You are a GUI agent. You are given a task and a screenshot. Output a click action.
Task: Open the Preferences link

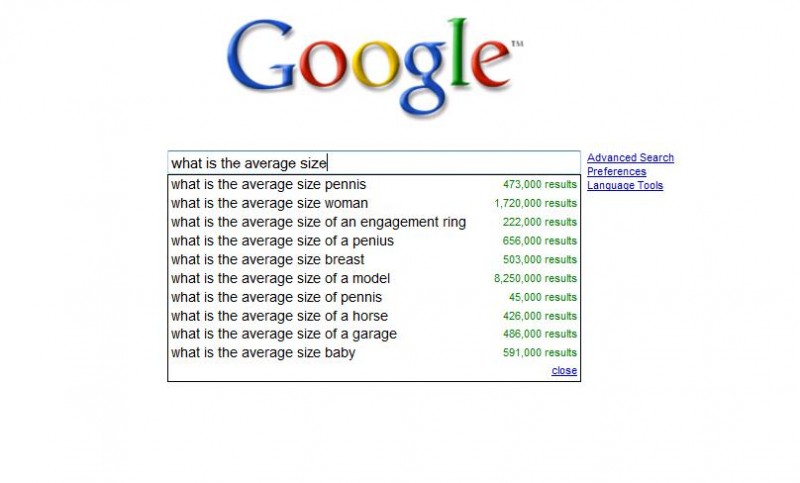pos(616,172)
